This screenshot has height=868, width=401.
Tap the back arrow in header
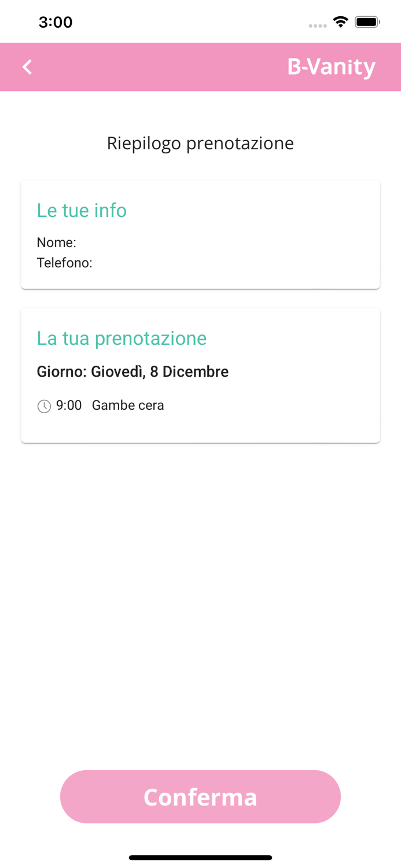[27, 67]
